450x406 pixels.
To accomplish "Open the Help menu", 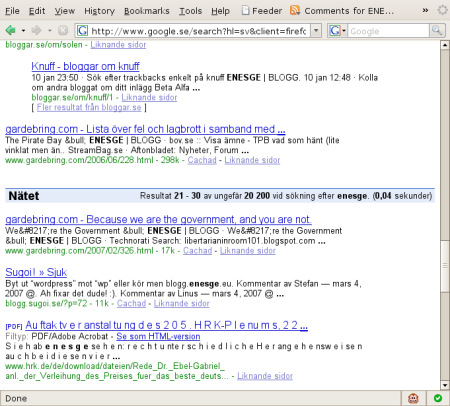I will (x=220, y=11).
